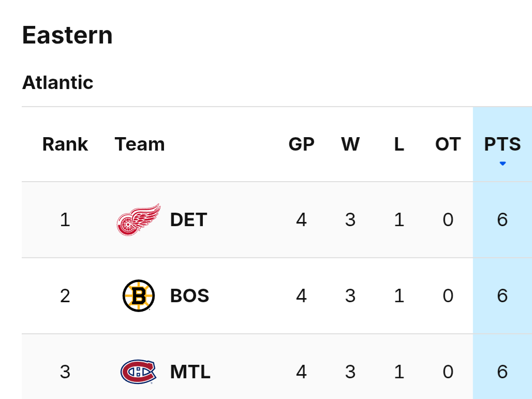Open the BOS team link
532x399 pixels.
189,295
